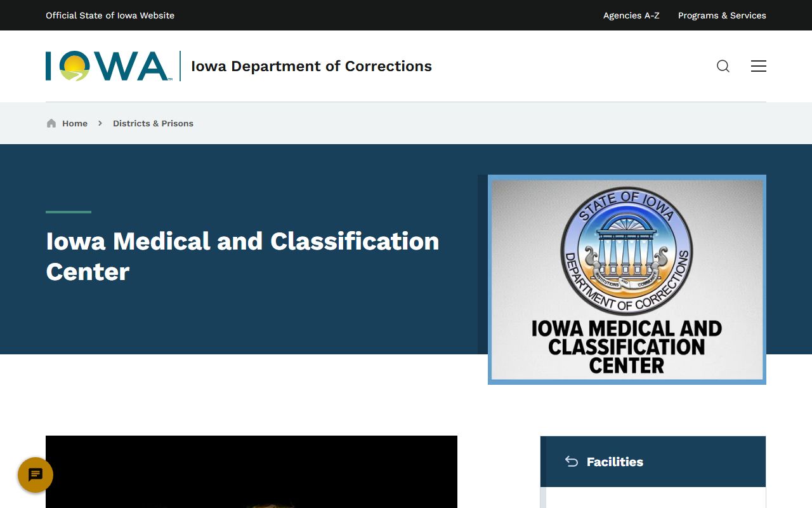Screen dimensions: 812x508
Task: Click the Home breadcrumb house icon
Action: 51,123
